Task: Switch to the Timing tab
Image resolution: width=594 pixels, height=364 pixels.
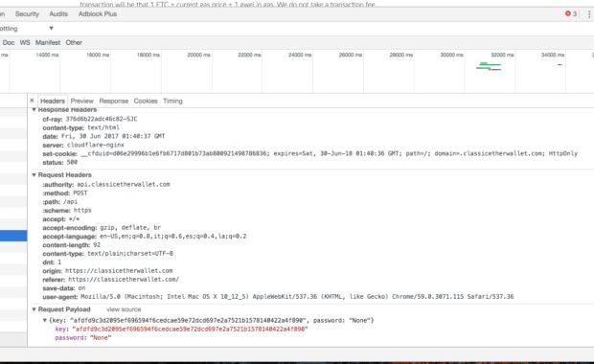Action: (172, 102)
